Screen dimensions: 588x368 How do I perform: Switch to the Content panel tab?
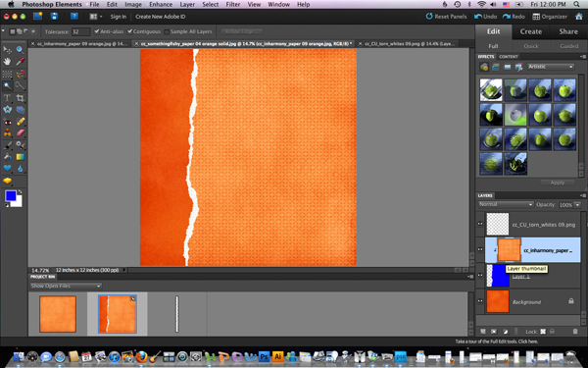tap(508, 56)
